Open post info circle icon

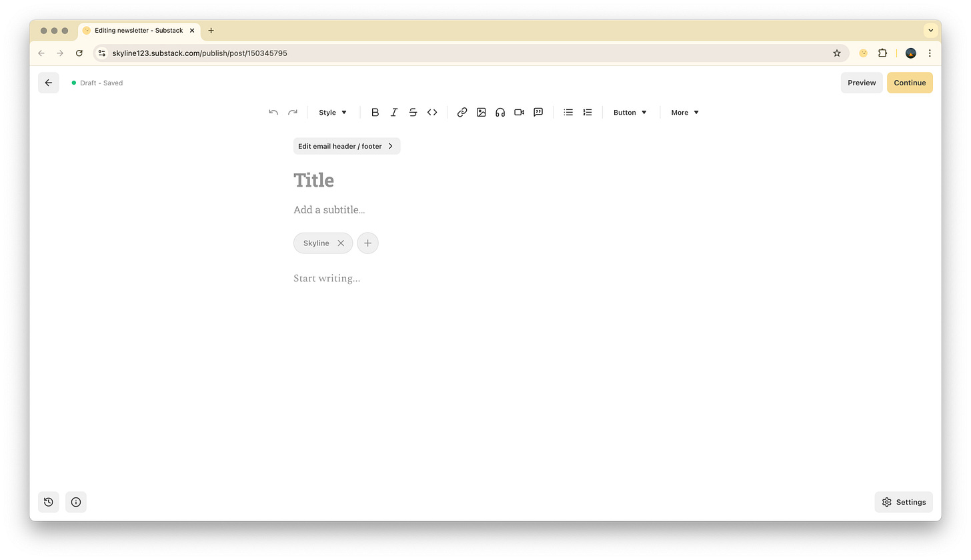coord(76,502)
